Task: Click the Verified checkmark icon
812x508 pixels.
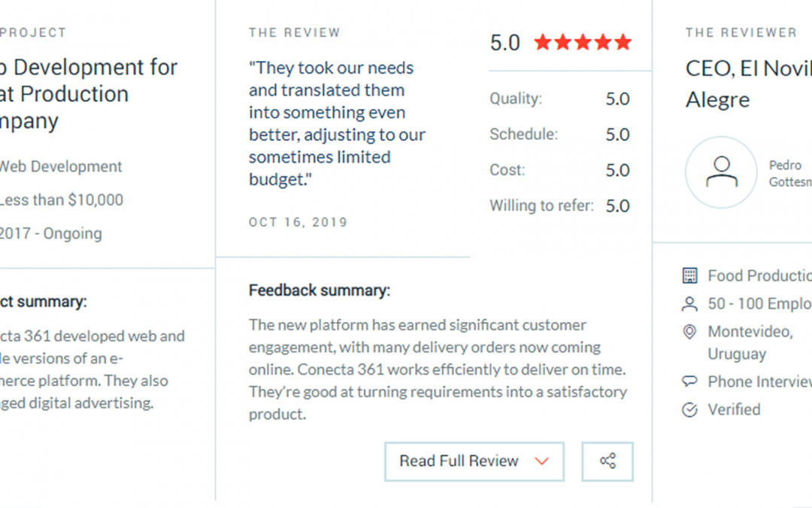Action: click(689, 410)
